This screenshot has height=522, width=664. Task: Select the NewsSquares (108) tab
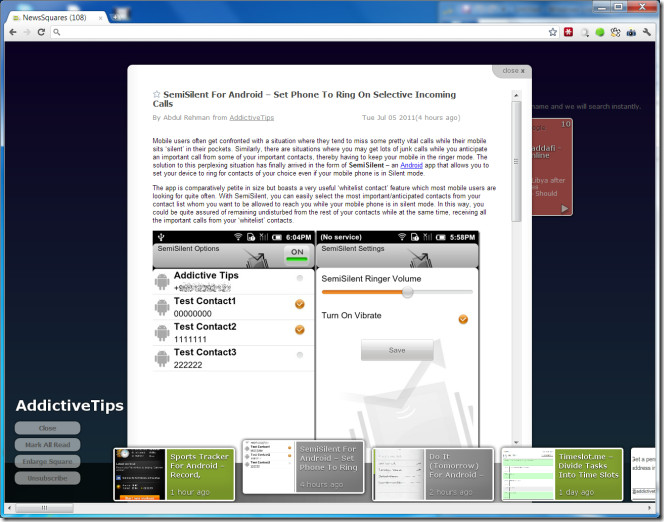(55, 17)
